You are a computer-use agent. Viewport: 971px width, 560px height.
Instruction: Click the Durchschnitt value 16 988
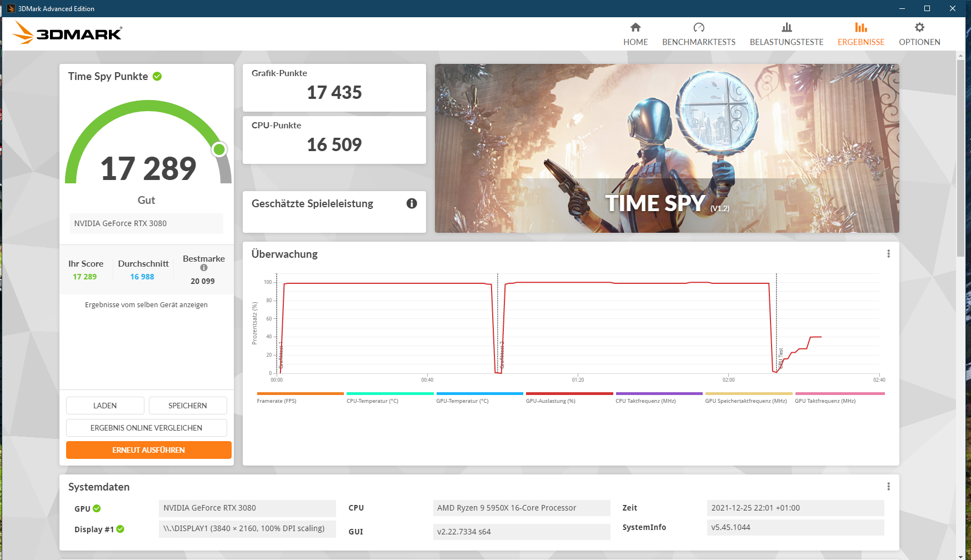(x=142, y=277)
